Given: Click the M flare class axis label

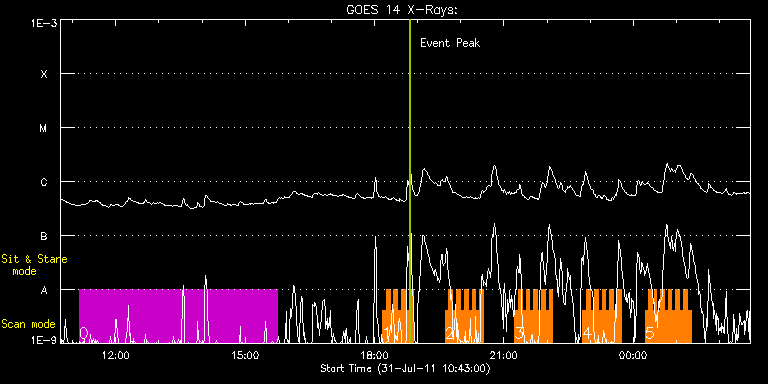Looking at the screenshot, I should 44,128.
